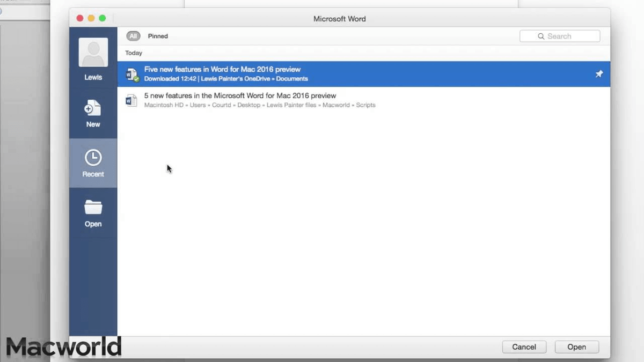Toggle the All documents filter
The width and height of the screenshot is (644, 362).
[x=133, y=36]
